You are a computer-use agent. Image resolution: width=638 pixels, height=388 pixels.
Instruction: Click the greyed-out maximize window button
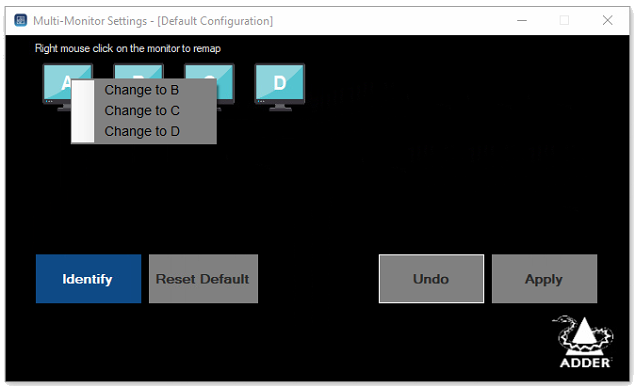tap(564, 20)
